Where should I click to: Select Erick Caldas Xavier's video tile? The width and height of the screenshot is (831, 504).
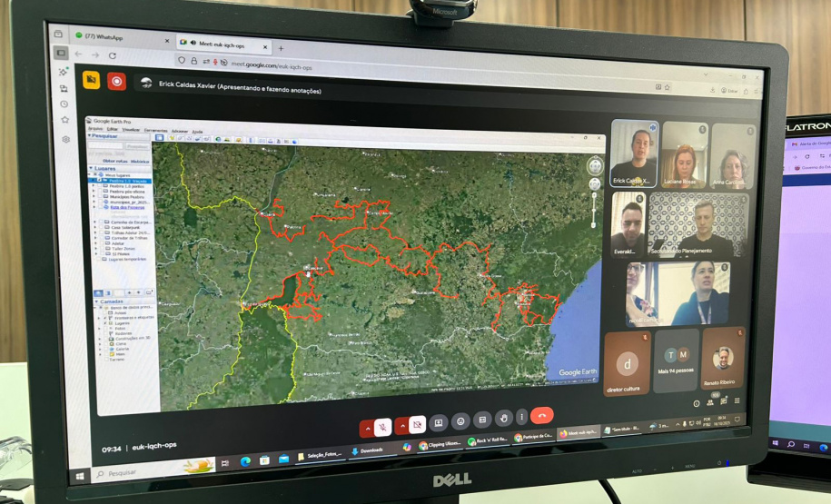634,154
